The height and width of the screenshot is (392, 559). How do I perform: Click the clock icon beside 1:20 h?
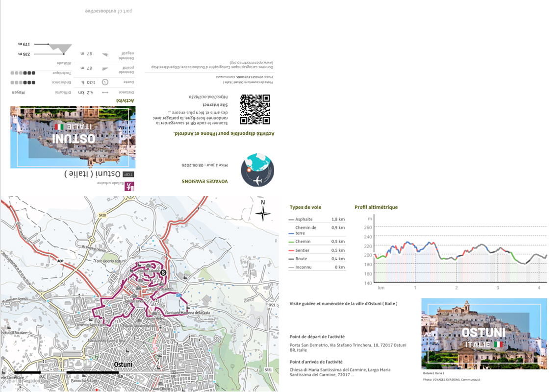(x=105, y=82)
